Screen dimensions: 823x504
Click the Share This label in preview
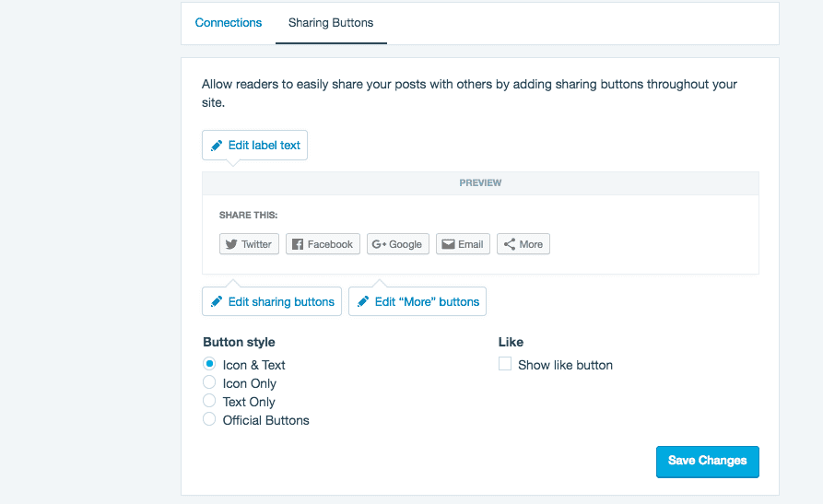[249, 216]
